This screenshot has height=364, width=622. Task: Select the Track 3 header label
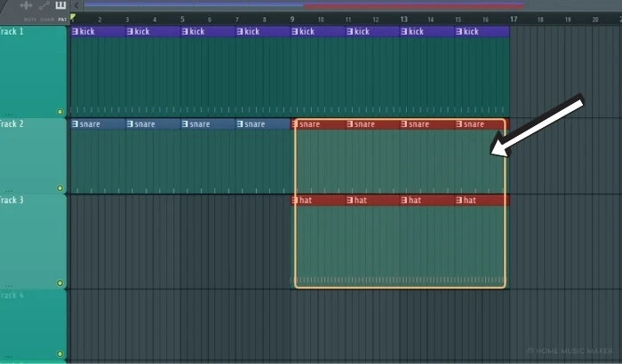click(12, 200)
